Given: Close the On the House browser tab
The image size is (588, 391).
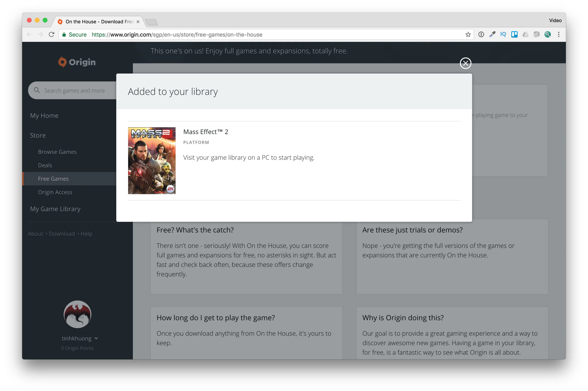Looking at the screenshot, I should (138, 22).
